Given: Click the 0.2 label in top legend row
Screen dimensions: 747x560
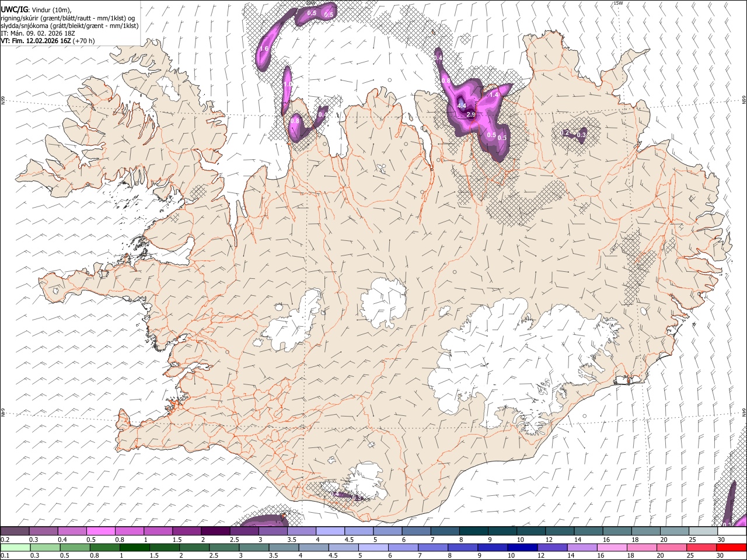Looking at the screenshot, I should [5, 540].
